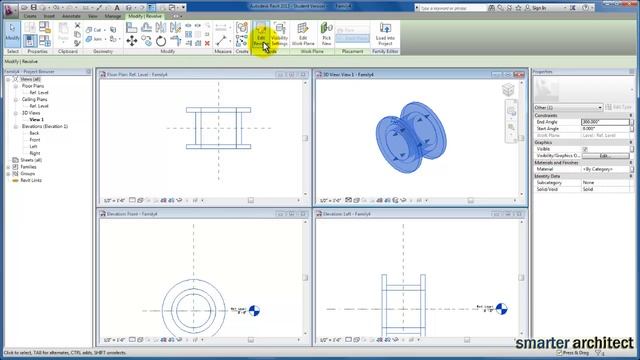
Task: Expand the Families tree node
Action: pyautogui.click(x=8, y=167)
